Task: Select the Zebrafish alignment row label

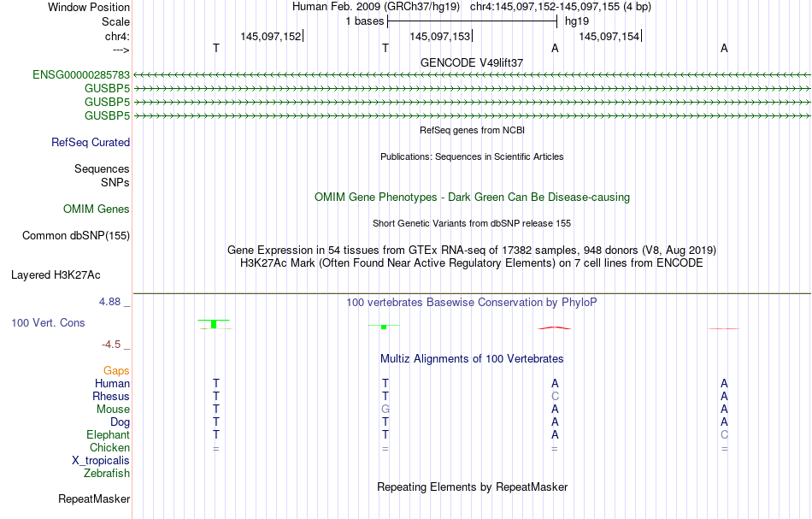Action: pyautogui.click(x=107, y=473)
